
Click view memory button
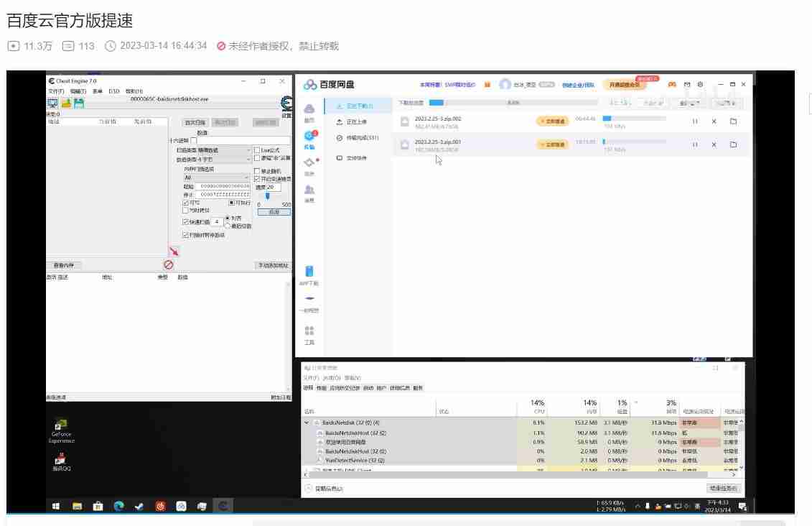click(64, 265)
